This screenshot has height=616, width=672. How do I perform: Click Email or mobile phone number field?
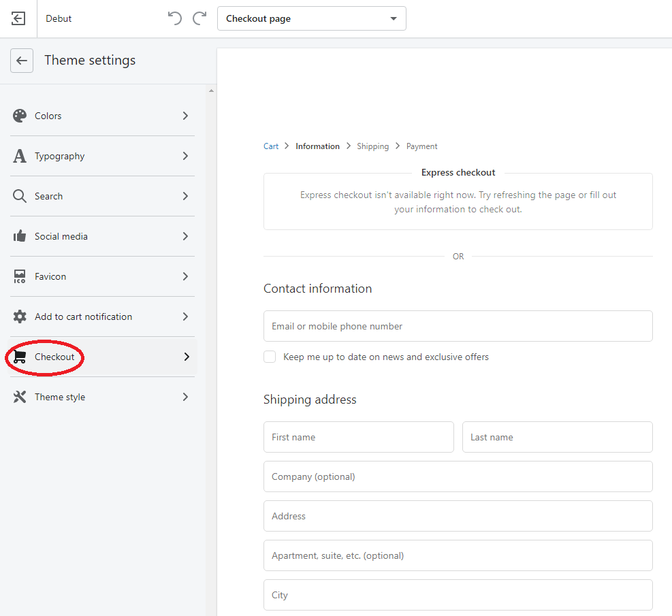[458, 326]
